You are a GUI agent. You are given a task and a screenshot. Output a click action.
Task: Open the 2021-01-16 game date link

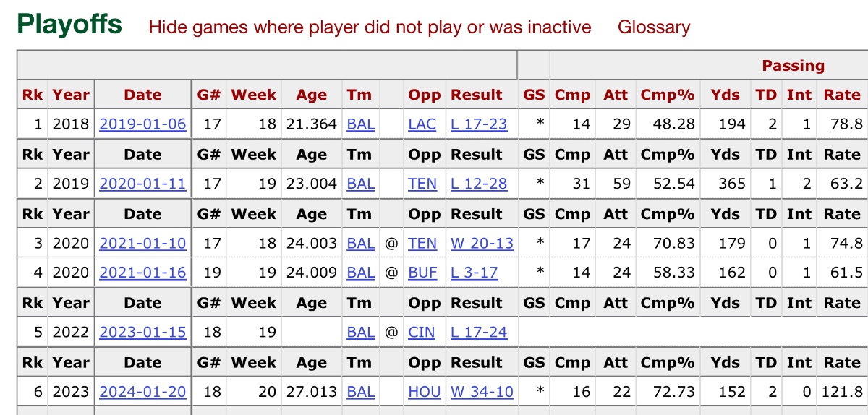tap(142, 273)
